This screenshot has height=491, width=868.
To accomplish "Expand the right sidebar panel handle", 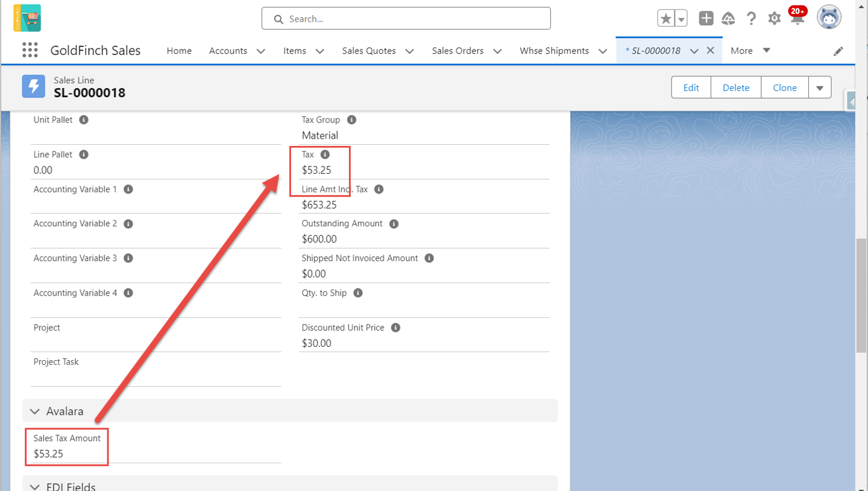I will coord(852,101).
